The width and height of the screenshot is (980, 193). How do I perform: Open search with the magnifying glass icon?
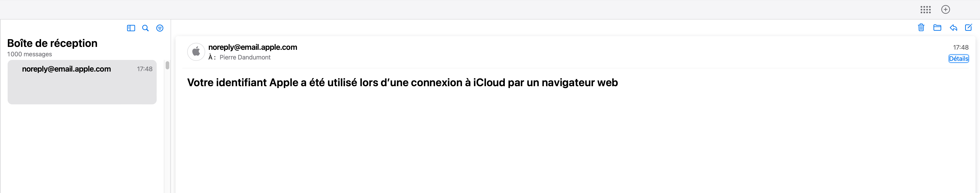pyautogui.click(x=145, y=28)
